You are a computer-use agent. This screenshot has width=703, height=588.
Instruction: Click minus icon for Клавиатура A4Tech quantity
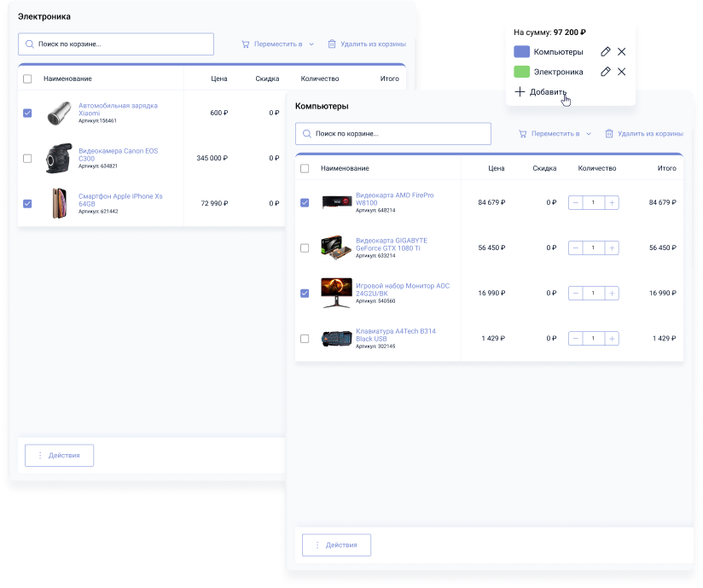pyautogui.click(x=575, y=339)
